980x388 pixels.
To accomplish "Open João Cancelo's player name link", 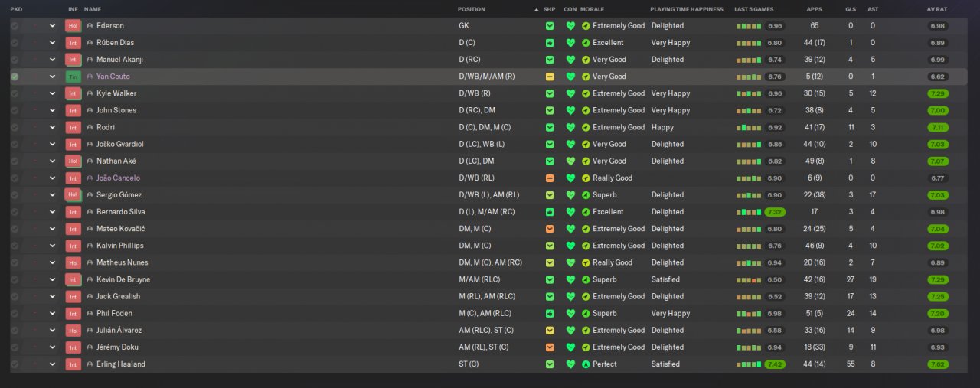I will coord(118,178).
